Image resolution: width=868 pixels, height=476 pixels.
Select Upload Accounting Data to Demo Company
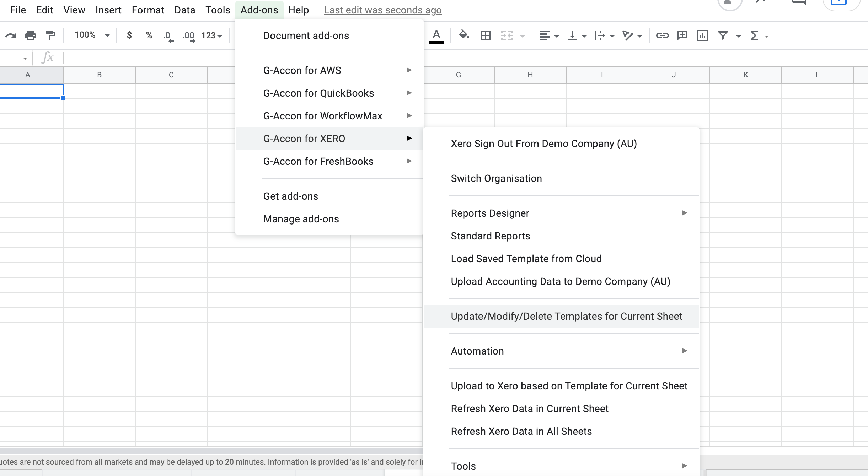tap(561, 281)
